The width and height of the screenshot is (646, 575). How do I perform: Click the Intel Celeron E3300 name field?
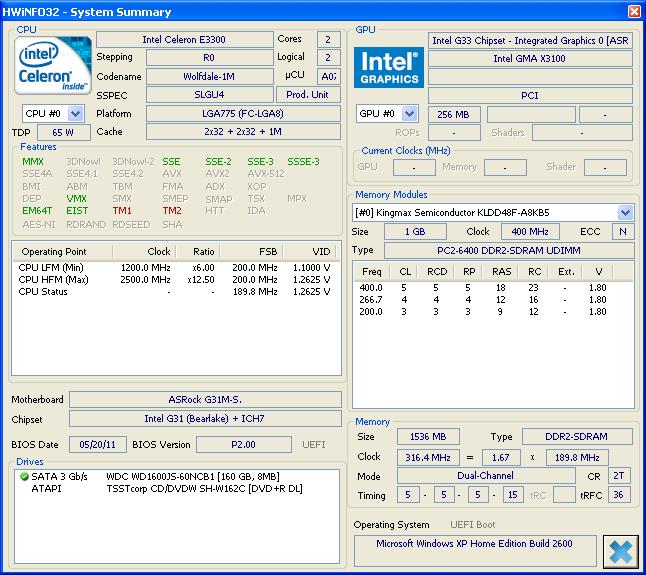tap(184, 40)
